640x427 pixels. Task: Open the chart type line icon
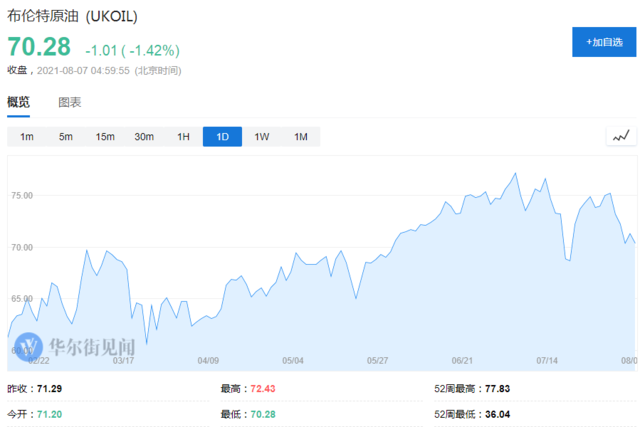tap(621, 136)
